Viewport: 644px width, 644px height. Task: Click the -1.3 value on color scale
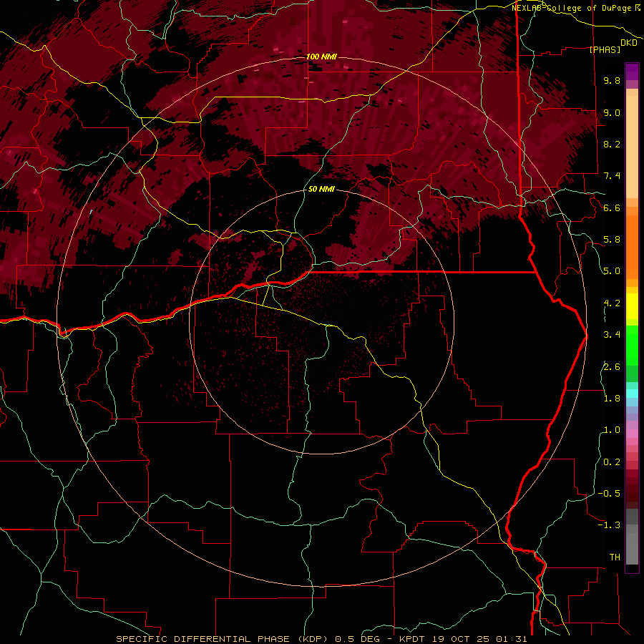(x=609, y=525)
